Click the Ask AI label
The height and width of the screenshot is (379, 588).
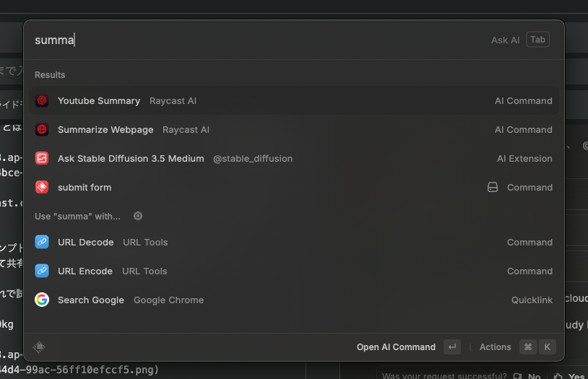pos(505,40)
